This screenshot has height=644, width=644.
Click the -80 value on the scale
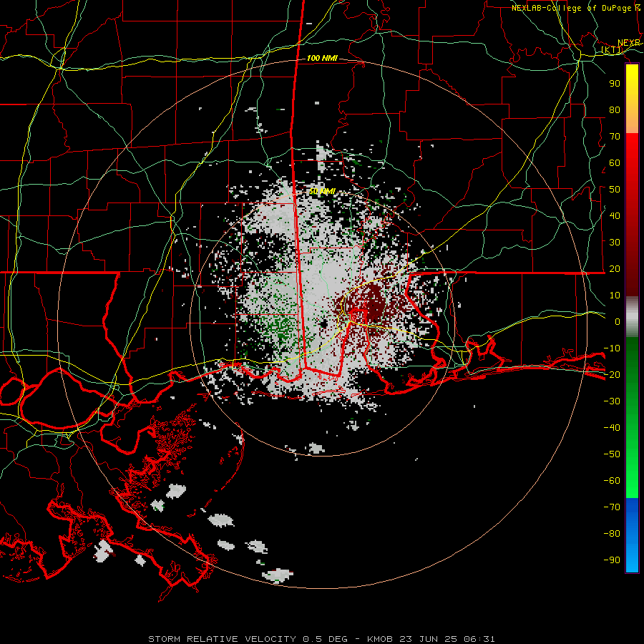pyautogui.click(x=612, y=534)
